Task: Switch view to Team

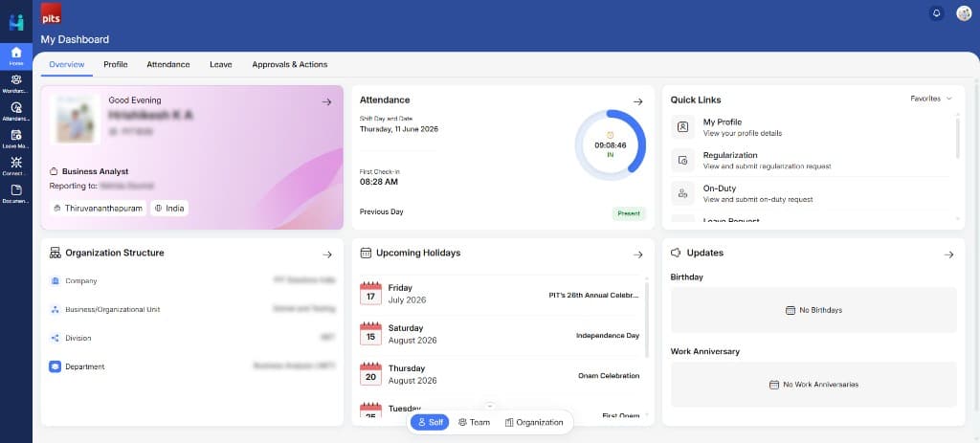Action: click(x=474, y=422)
